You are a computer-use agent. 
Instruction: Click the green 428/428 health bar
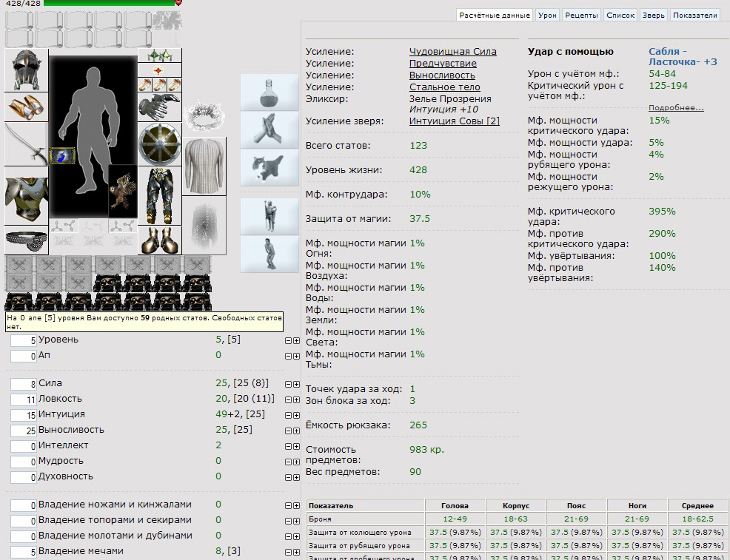tap(110, 3)
